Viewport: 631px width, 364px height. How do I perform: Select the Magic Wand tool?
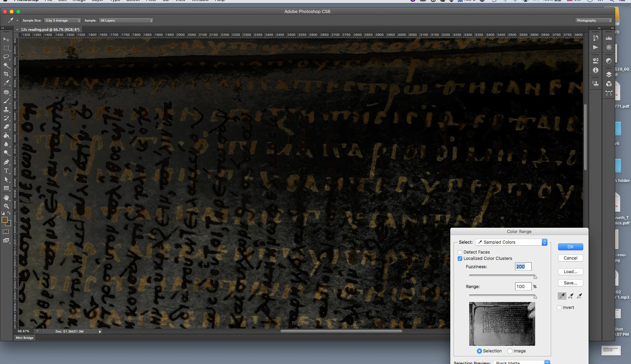6,65
